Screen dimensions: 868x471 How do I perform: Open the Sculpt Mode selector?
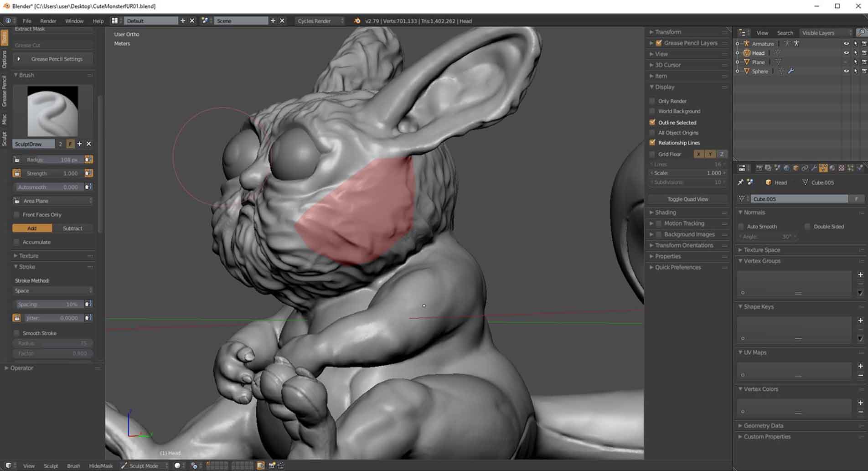point(144,466)
